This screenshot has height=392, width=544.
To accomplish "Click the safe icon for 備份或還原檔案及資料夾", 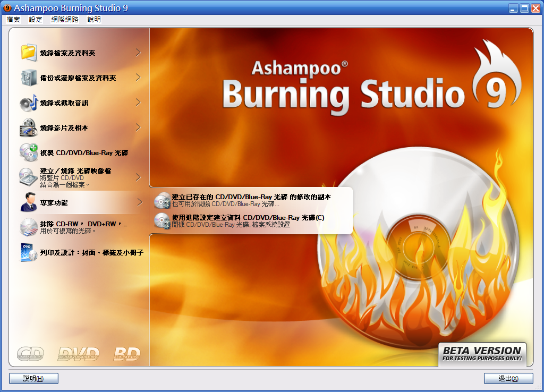I will click(29, 78).
